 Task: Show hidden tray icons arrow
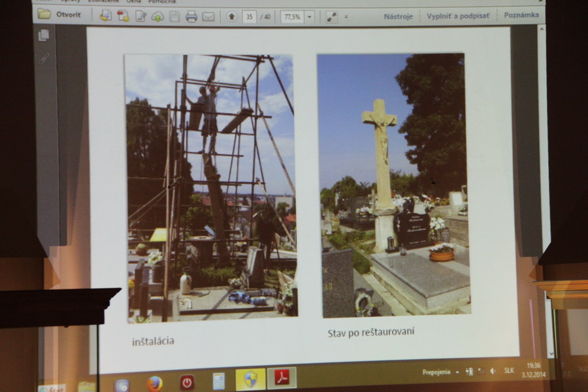[x=457, y=372]
